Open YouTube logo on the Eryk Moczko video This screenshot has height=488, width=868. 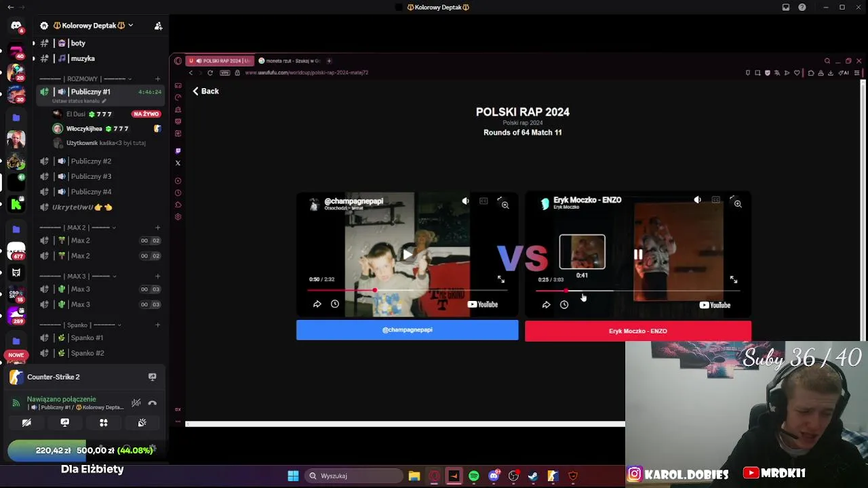coord(715,305)
